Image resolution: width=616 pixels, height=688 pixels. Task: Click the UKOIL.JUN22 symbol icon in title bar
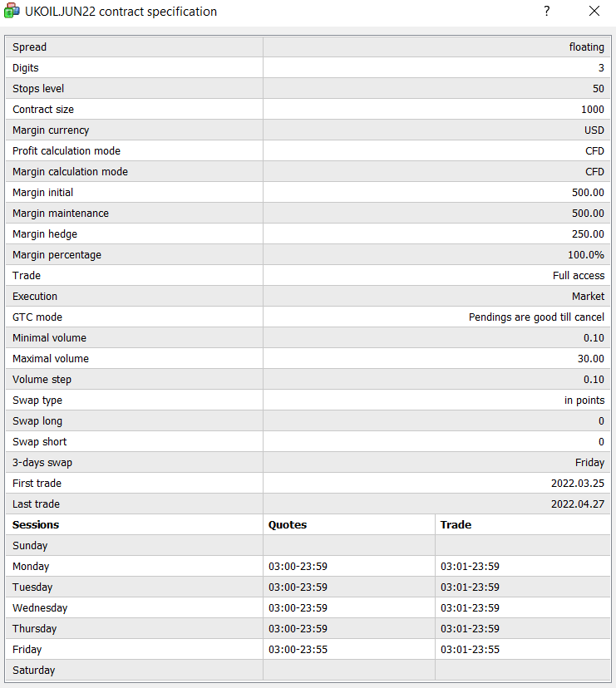(12, 12)
